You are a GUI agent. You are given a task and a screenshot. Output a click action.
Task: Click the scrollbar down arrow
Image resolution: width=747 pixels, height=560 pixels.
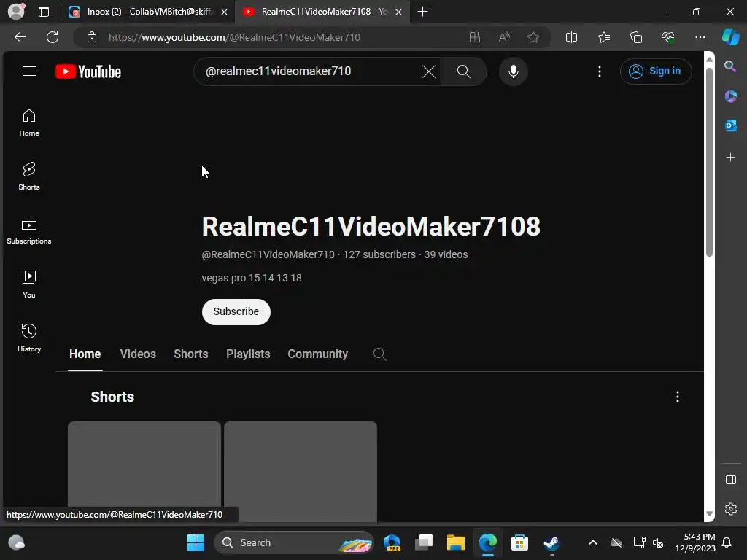point(709,514)
